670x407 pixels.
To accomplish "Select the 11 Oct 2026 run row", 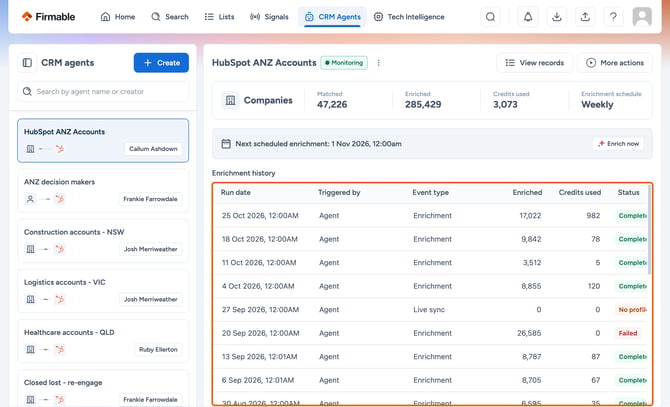I will tap(432, 263).
